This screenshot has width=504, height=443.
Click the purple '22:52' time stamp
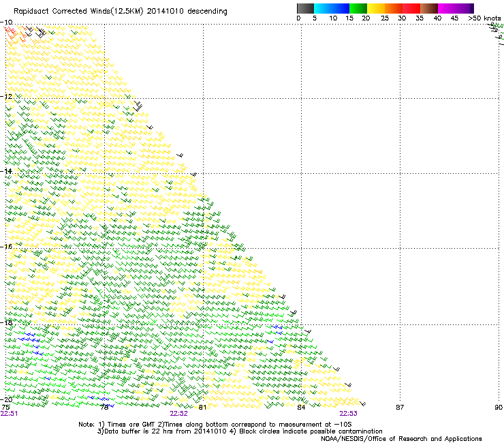(178, 414)
